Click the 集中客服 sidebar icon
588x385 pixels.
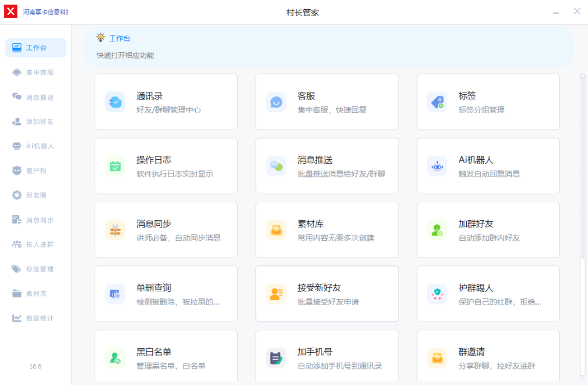pos(17,72)
